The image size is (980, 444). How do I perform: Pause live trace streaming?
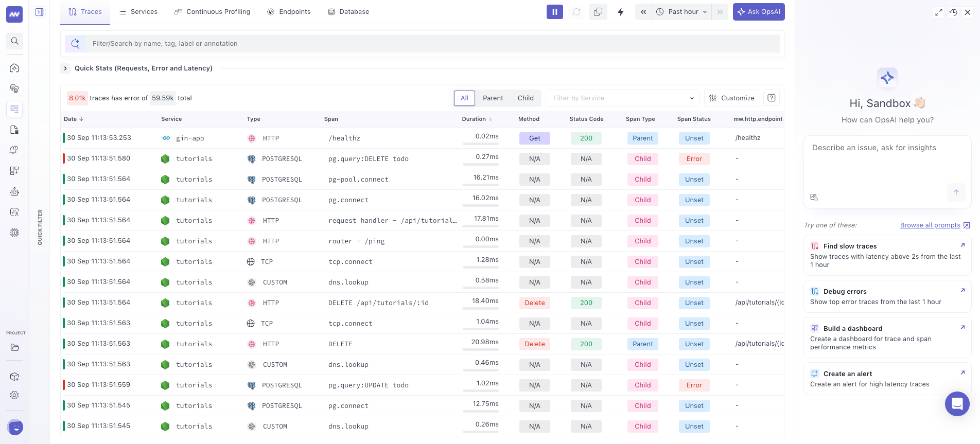click(x=554, y=12)
